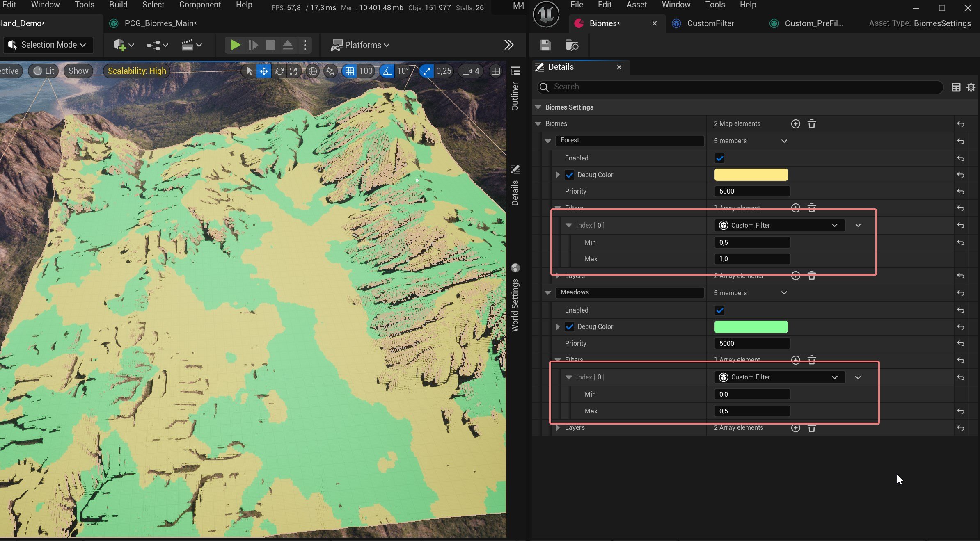Open the Meadows Custom Filter type dropdown
Image resolution: width=980 pixels, height=541 pixels.
tap(779, 377)
